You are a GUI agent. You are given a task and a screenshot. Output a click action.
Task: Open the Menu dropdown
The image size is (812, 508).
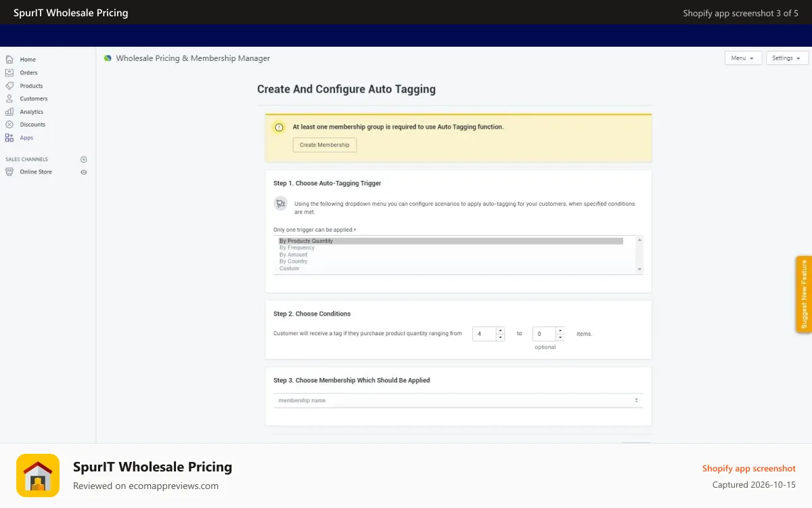(743, 58)
